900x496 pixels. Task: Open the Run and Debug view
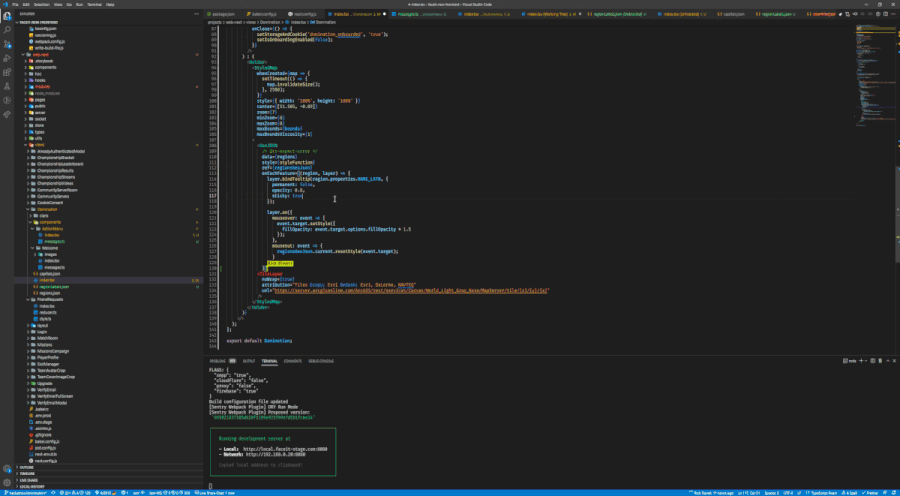point(7,58)
